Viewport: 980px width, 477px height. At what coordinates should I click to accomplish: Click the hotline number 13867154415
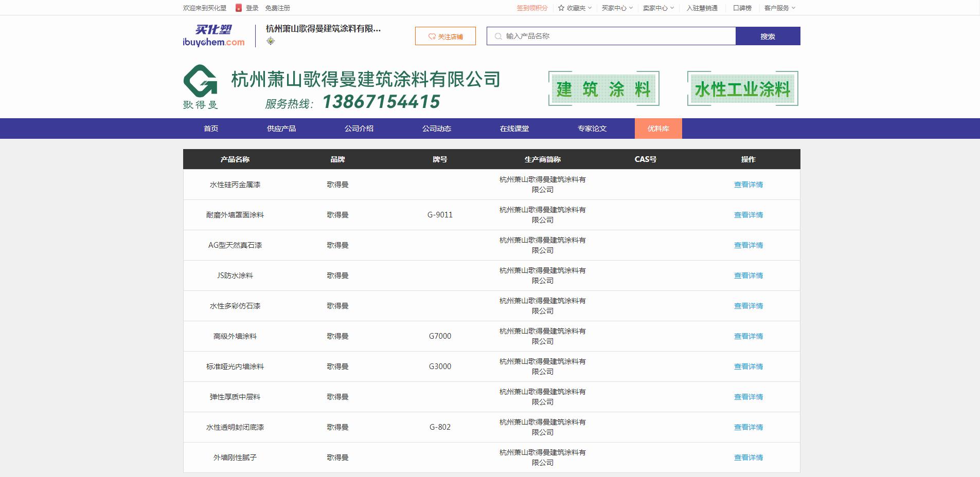pos(381,102)
